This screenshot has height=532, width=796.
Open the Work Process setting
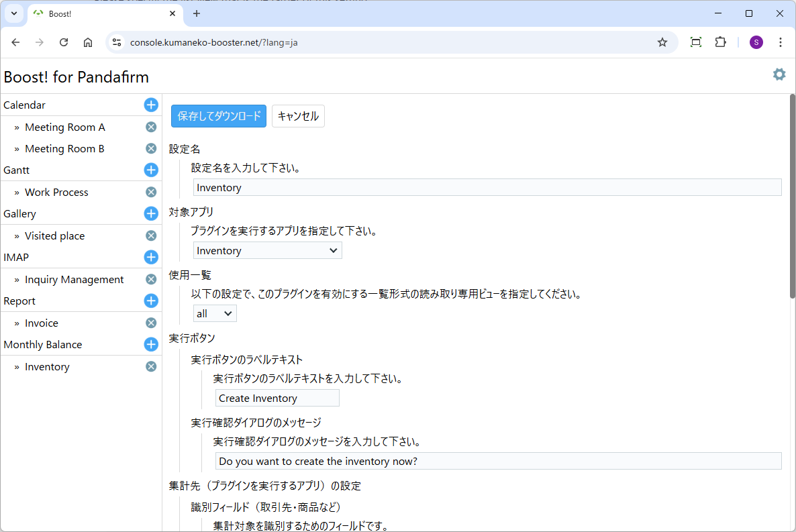tap(56, 193)
